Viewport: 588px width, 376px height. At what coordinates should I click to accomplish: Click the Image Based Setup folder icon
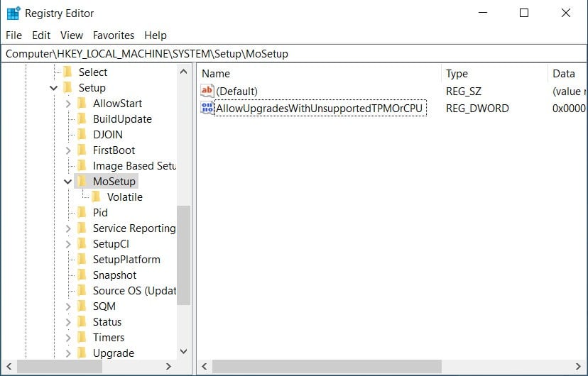(82, 166)
